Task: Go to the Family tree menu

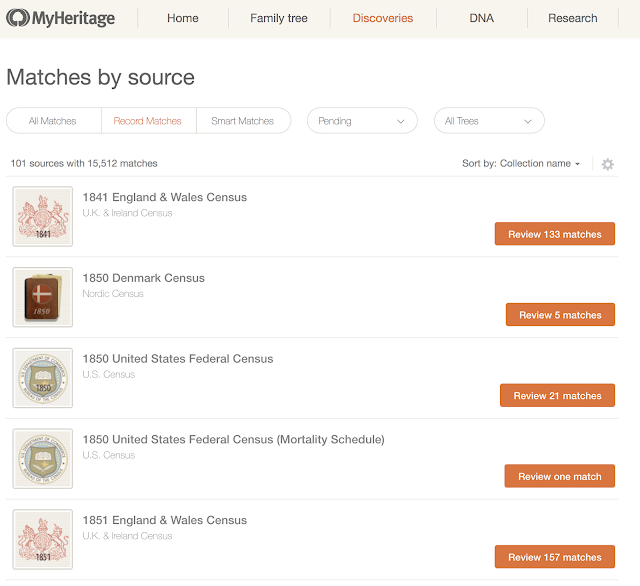Action: tap(279, 18)
